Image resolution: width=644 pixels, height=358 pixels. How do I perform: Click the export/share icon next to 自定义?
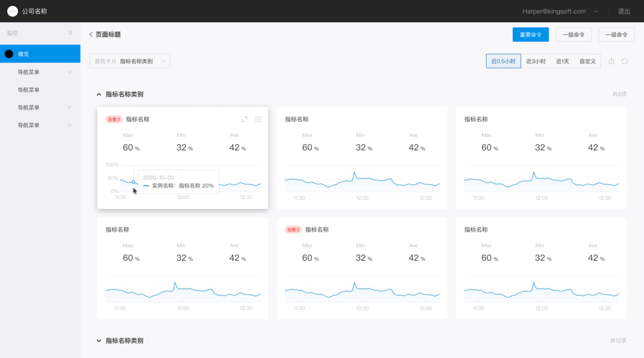tap(611, 61)
